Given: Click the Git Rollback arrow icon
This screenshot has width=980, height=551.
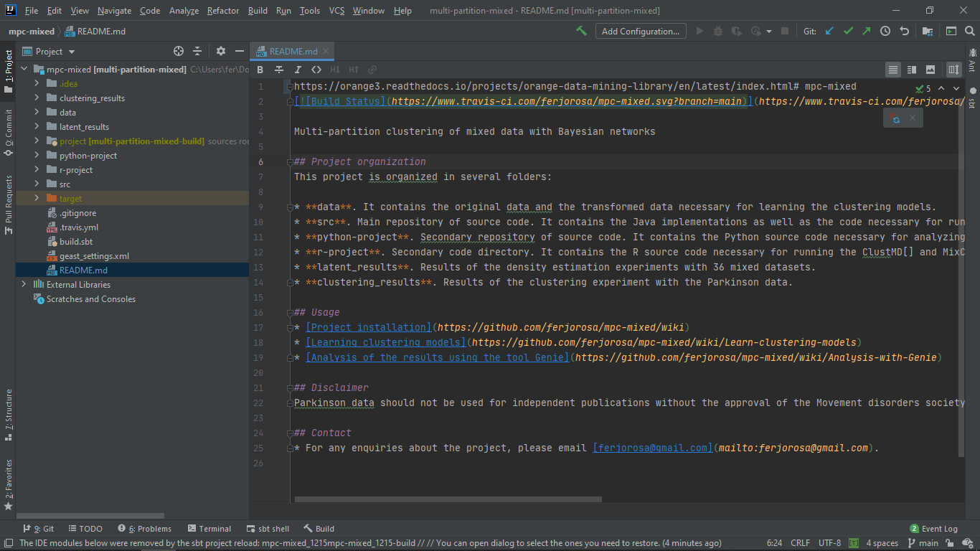Looking at the screenshot, I should point(904,31).
